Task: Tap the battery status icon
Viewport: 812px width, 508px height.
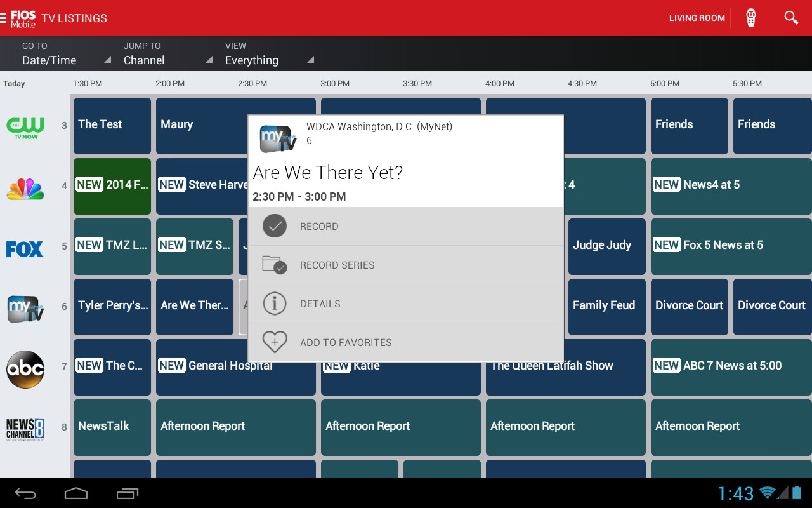Action: (797, 493)
